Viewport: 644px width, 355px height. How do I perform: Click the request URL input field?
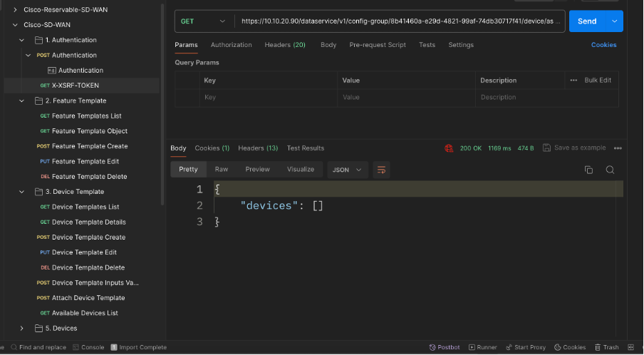tap(401, 21)
